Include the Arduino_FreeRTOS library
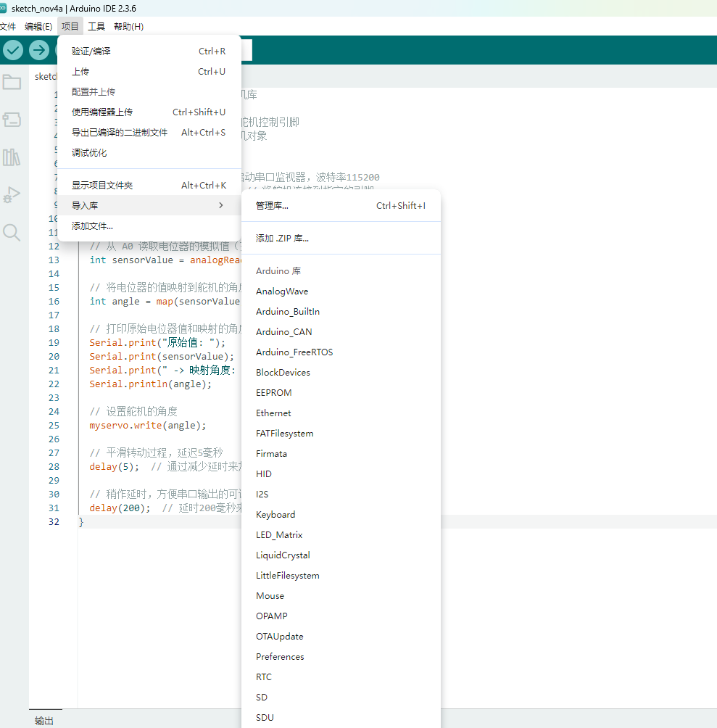717x728 pixels. 341,352
